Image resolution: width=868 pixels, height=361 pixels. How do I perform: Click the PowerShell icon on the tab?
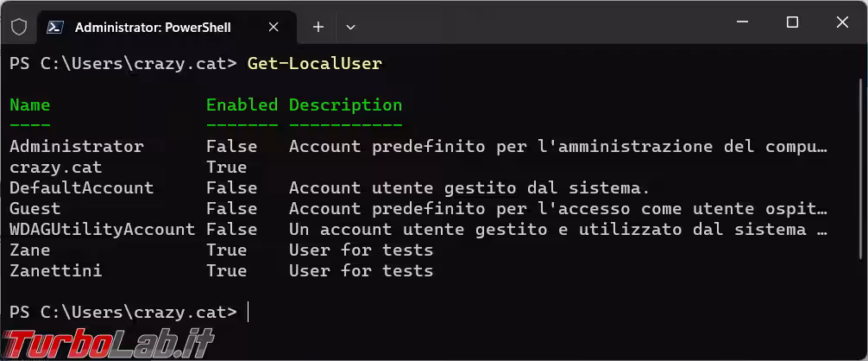click(55, 27)
